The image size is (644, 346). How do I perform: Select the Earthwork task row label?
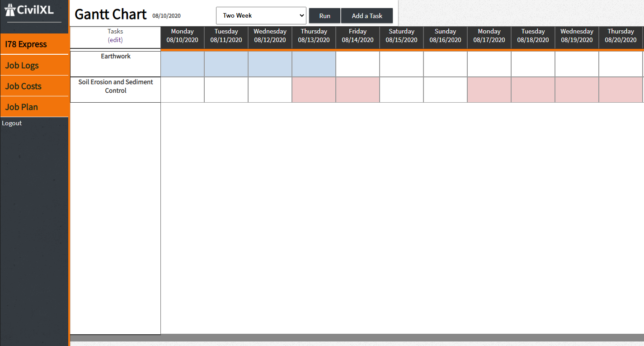point(116,57)
